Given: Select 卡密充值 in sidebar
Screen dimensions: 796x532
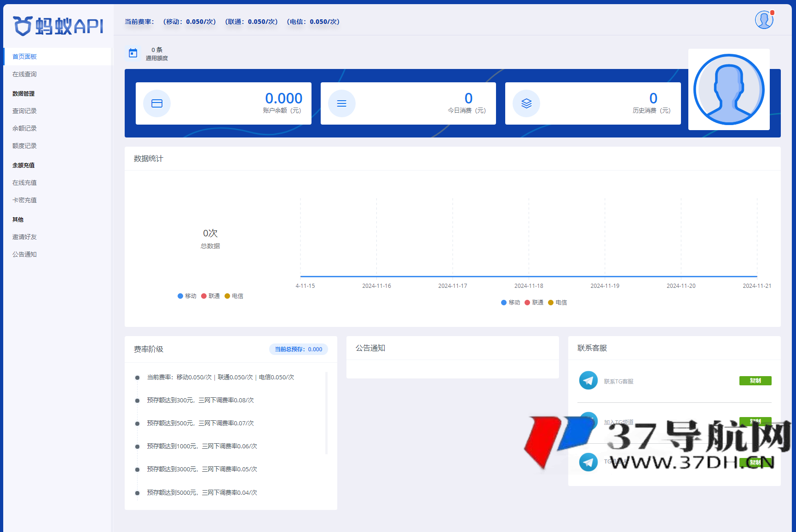Looking at the screenshot, I should 25,200.
